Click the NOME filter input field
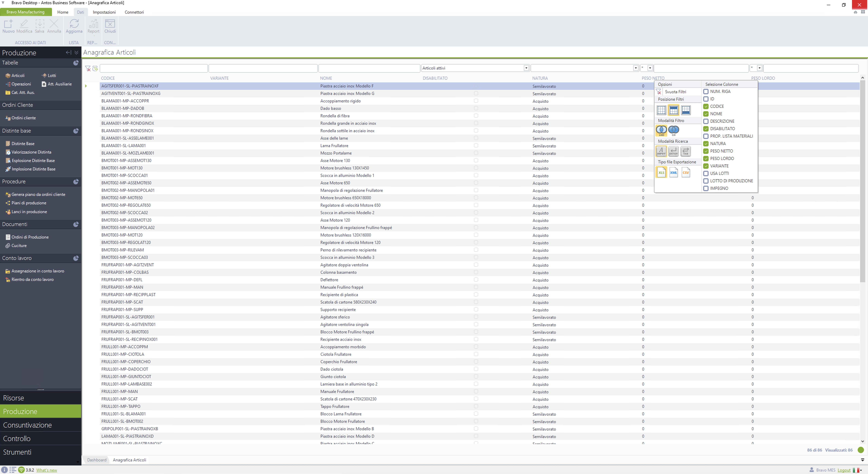 click(x=369, y=68)
